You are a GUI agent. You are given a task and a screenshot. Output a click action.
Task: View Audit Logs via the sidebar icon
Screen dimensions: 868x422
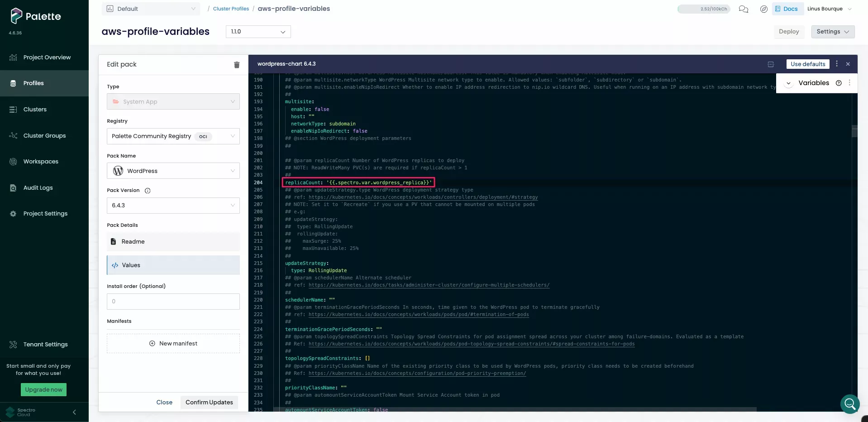point(14,187)
